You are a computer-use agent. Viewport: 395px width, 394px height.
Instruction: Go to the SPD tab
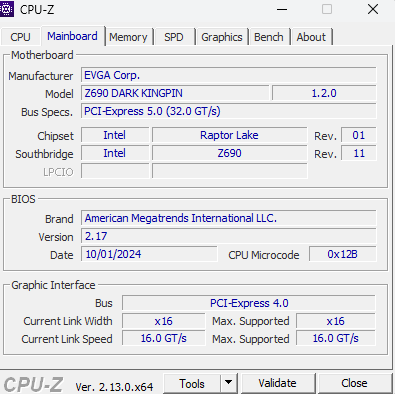[x=174, y=37]
